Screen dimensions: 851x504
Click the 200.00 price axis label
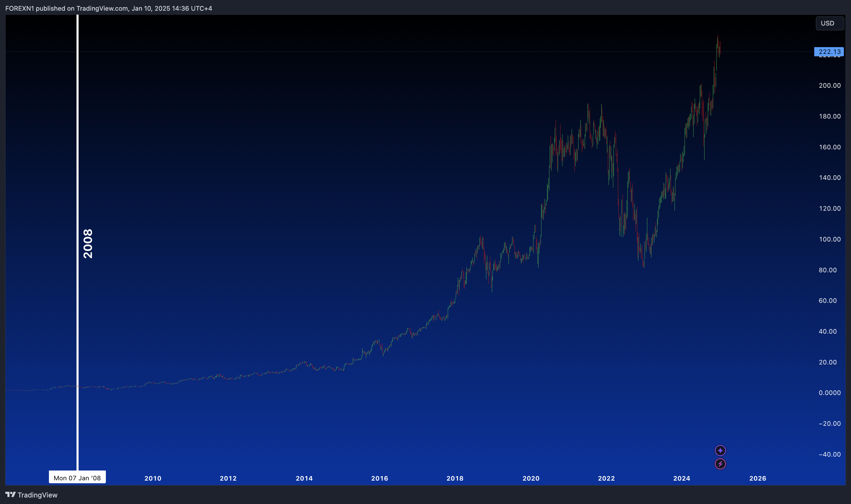pyautogui.click(x=830, y=85)
